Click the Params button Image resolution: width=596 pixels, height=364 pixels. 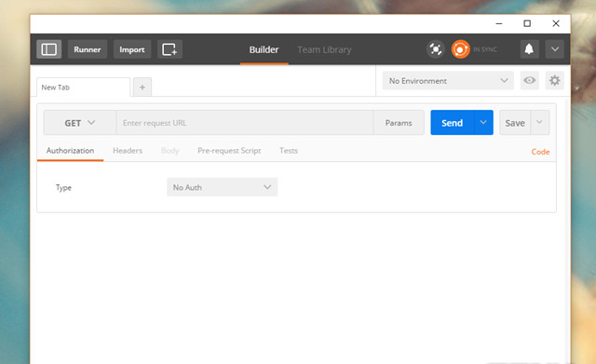click(399, 123)
